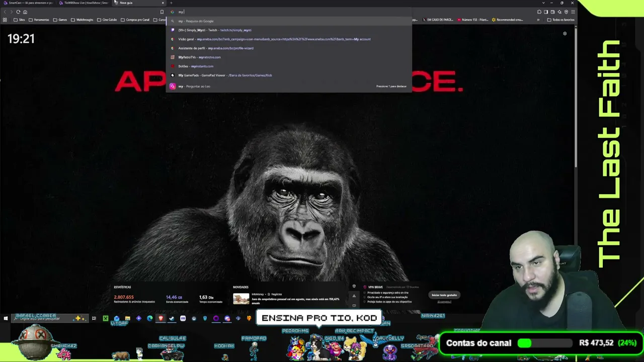The image size is (644, 362).
Task: Open Task View on the taskbar
Action: click(94, 318)
